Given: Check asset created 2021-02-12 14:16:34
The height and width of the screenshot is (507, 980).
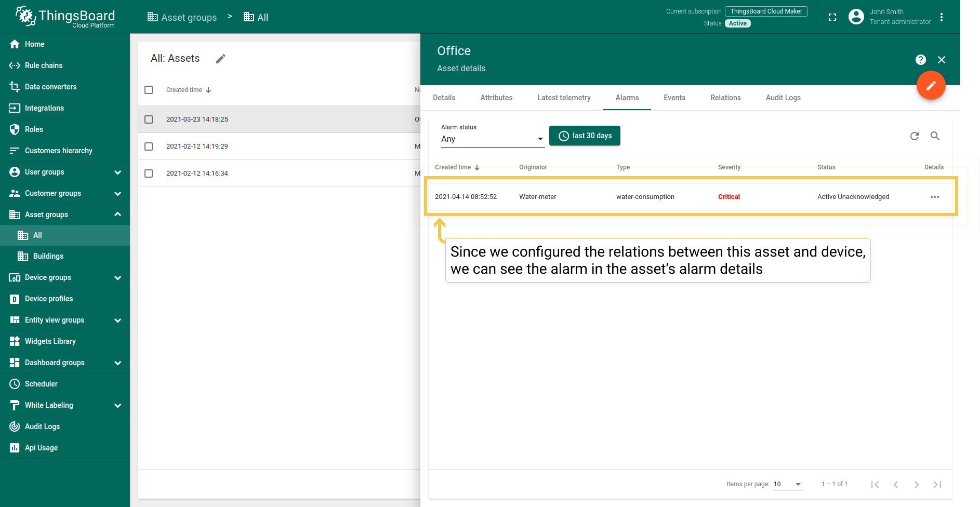Looking at the screenshot, I should (149, 174).
